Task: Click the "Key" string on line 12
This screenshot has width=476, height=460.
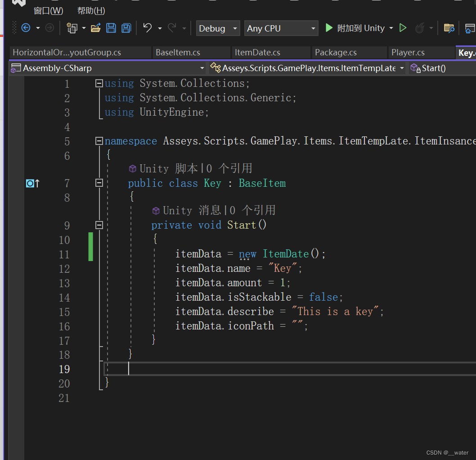Action: click(x=283, y=268)
